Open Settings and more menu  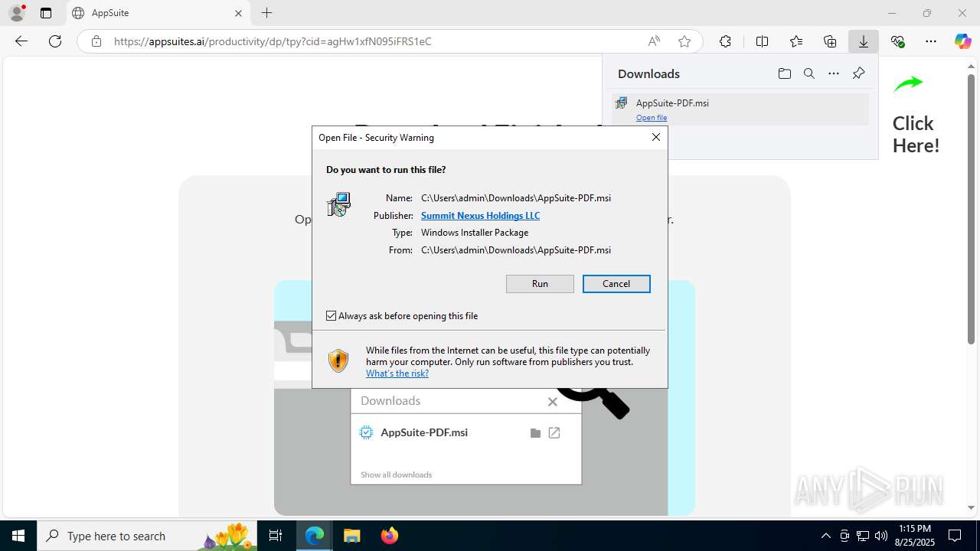coord(931,41)
